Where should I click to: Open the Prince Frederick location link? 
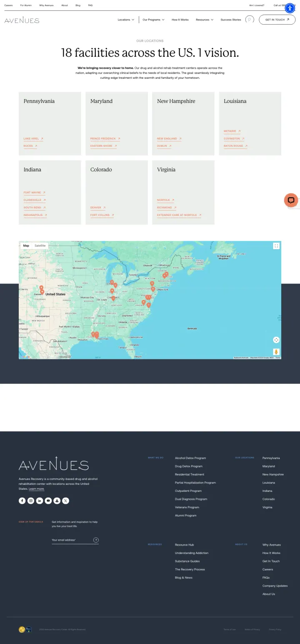105,139
